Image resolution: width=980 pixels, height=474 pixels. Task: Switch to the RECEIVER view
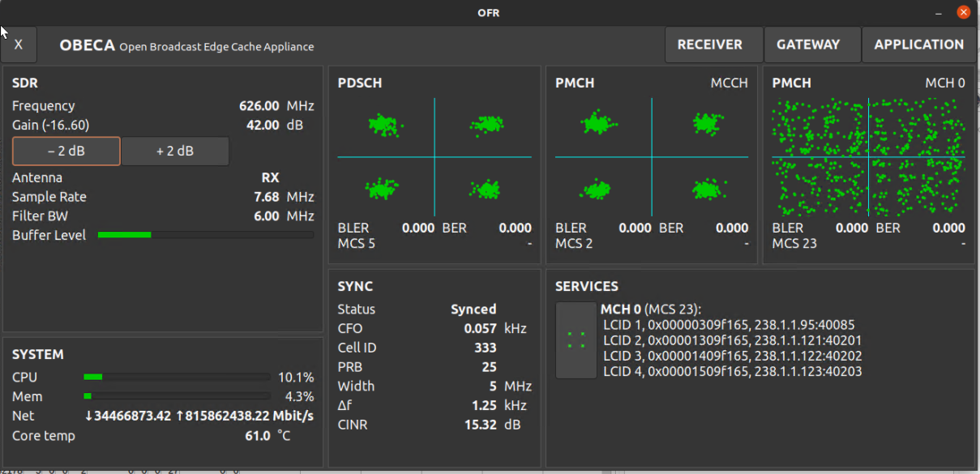coord(713,45)
